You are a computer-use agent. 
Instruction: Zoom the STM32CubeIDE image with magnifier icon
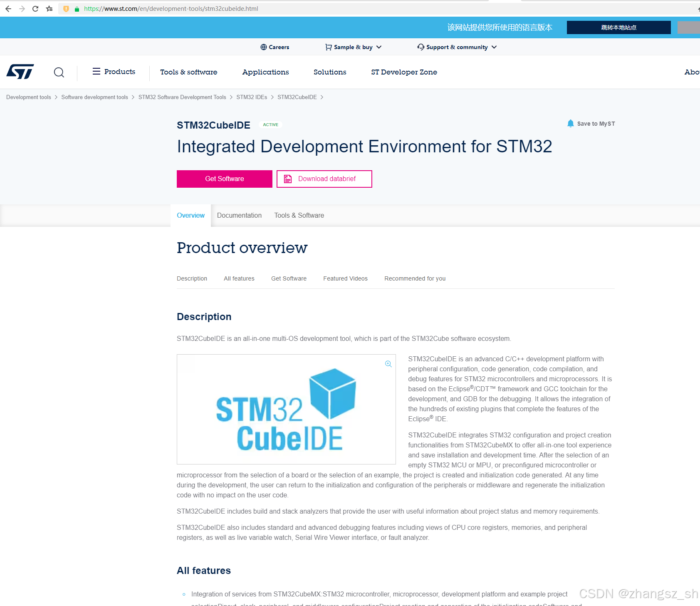tap(388, 364)
